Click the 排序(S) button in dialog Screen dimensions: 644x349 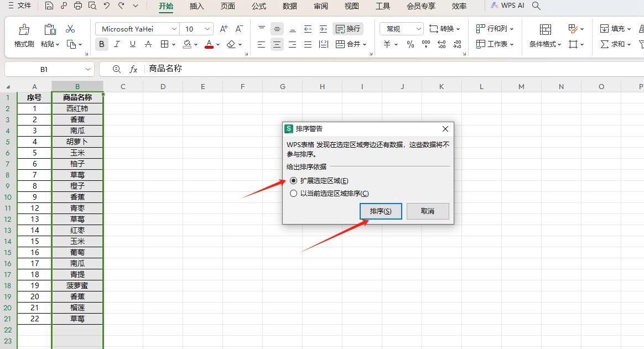pyautogui.click(x=381, y=211)
